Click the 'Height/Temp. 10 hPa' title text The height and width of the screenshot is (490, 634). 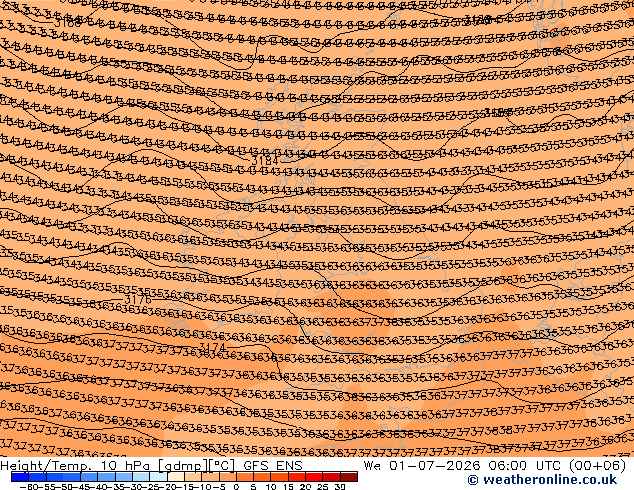77,465
